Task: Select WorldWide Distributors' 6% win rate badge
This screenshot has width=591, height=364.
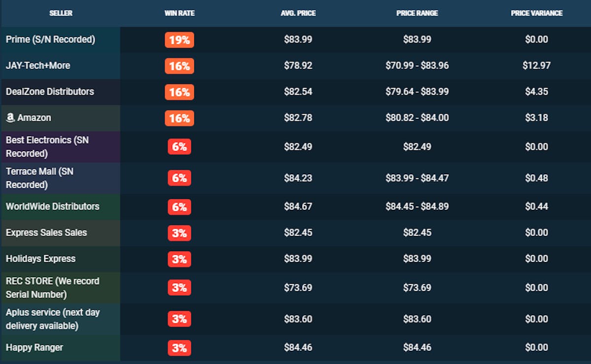Action: click(x=179, y=207)
